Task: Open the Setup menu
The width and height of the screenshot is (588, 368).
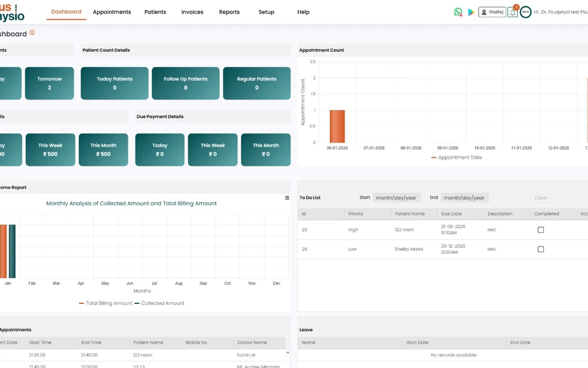Action: click(x=266, y=12)
